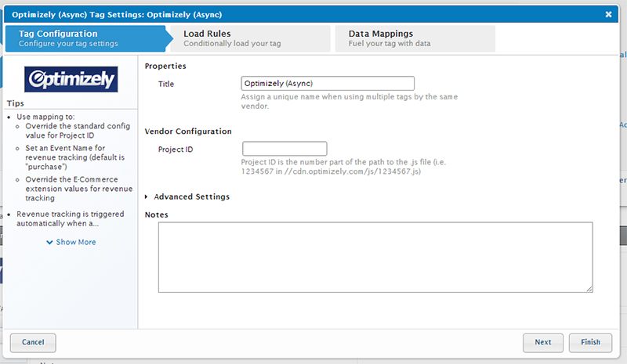Show More tips in sidebar
The width and height of the screenshot is (627, 364).
click(71, 242)
